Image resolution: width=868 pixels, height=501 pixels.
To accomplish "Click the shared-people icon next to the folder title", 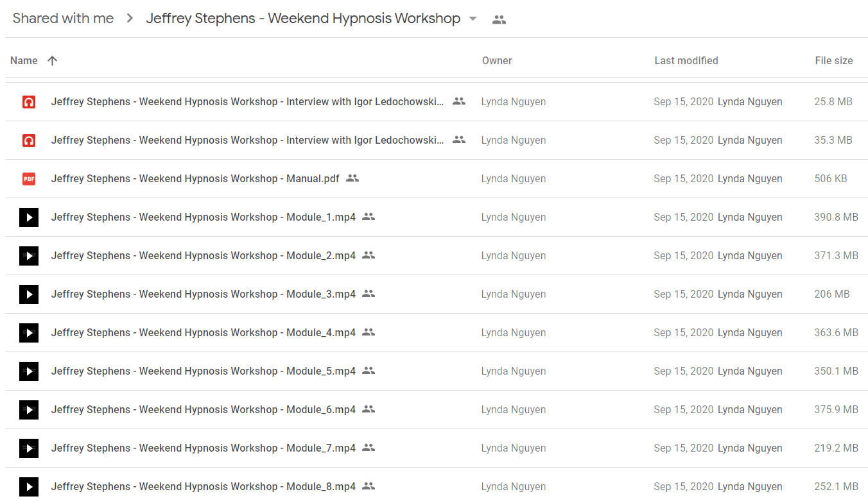I will [499, 20].
